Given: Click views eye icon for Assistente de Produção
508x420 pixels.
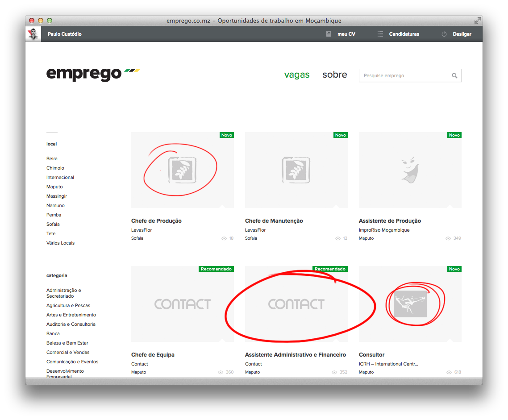Looking at the screenshot, I should pos(448,238).
